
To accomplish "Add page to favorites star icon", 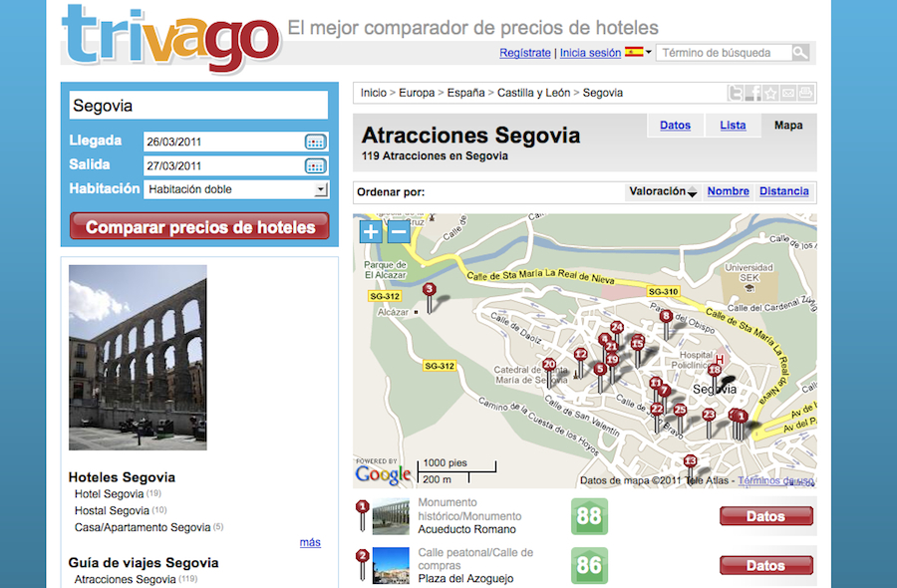I will click(x=771, y=94).
